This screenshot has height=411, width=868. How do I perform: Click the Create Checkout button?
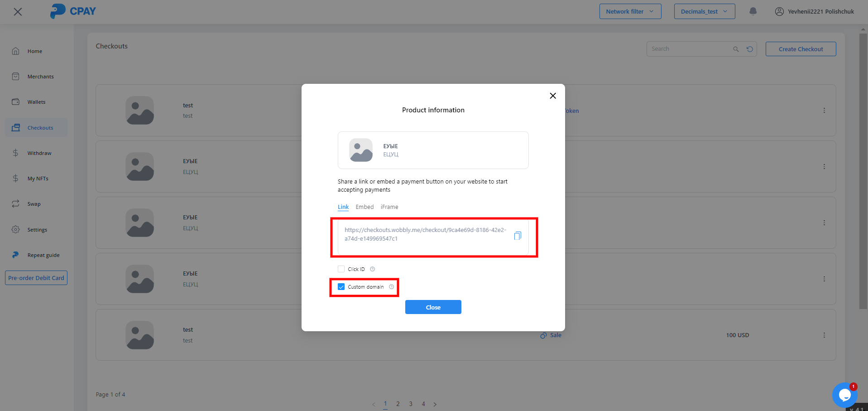(801, 49)
